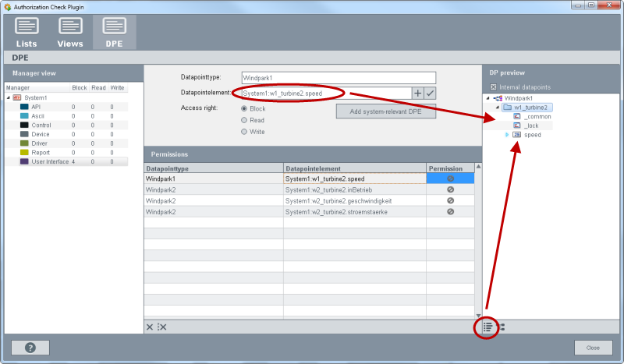
Task: Click the Add system-relevant DPE button
Action: click(385, 112)
